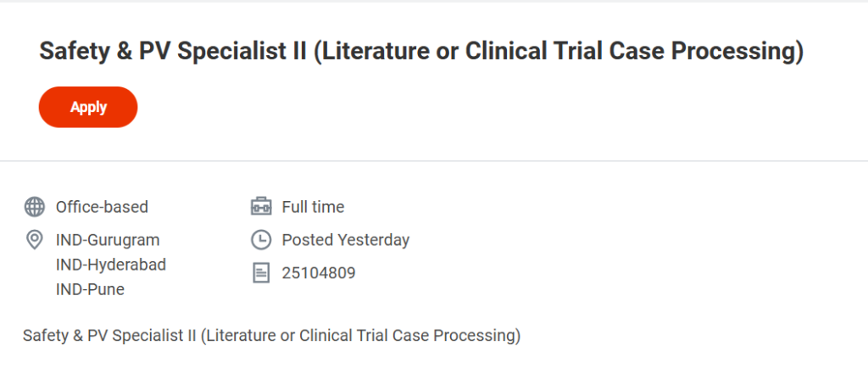
Task: Click the job requisition number 25104809
Action: coord(319,273)
